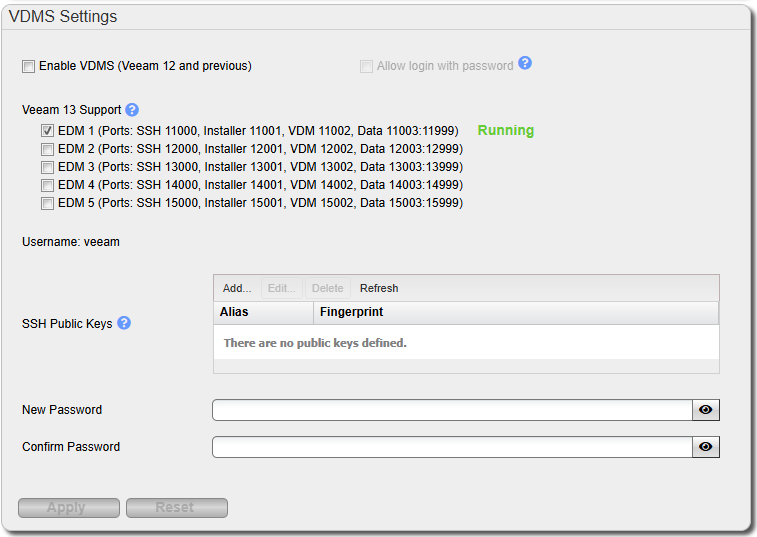Uncheck the EDM 1 checkbox
Image resolution: width=757 pixels, height=537 pixels.
(x=47, y=131)
